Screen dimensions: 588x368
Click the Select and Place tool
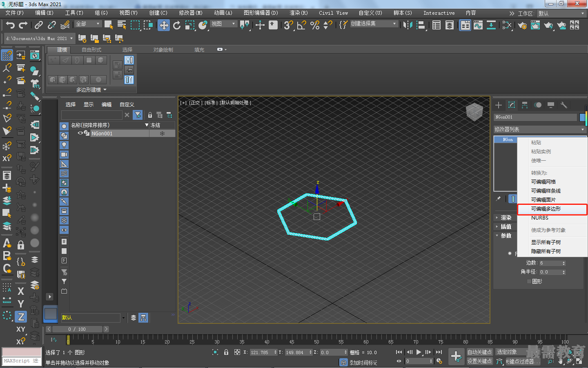203,25
